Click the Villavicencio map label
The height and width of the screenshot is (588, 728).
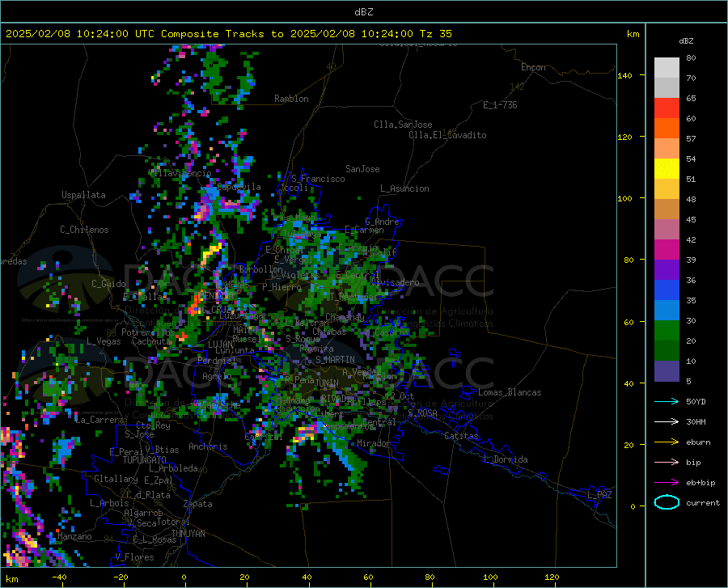coord(180,173)
